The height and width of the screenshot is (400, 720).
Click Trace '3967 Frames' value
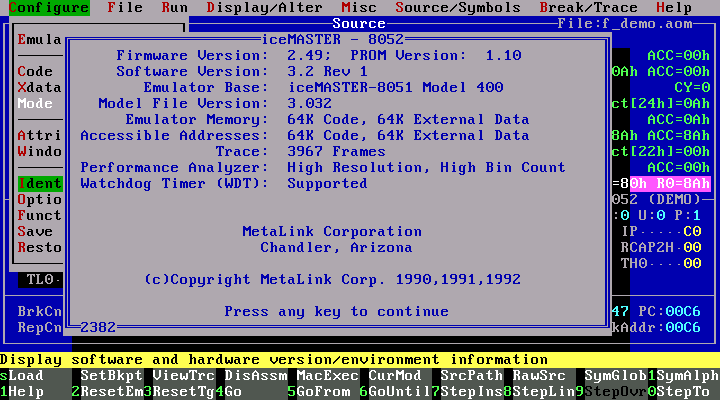coord(337,152)
